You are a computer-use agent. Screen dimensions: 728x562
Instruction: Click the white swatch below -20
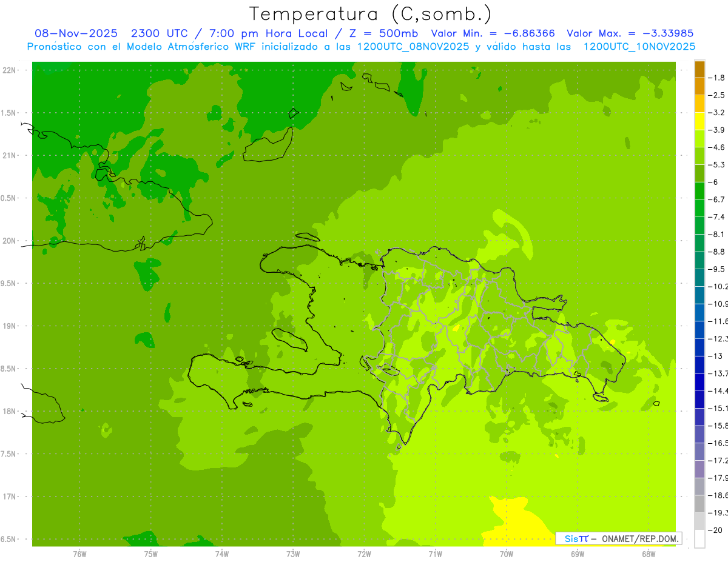[699, 538]
